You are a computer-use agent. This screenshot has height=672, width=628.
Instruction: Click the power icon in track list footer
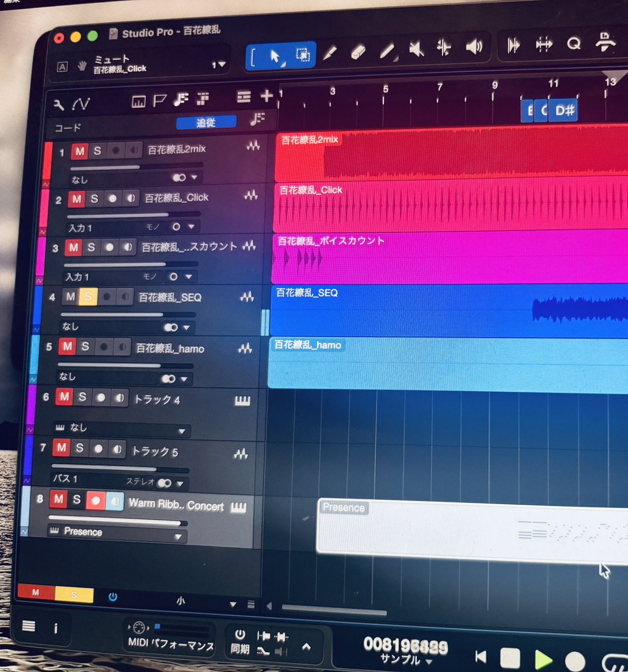click(113, 596)
